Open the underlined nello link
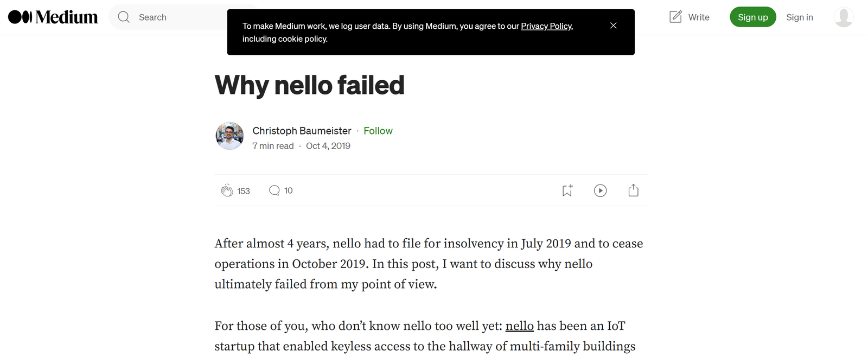 pyautogui.click(x=519, y=326)
